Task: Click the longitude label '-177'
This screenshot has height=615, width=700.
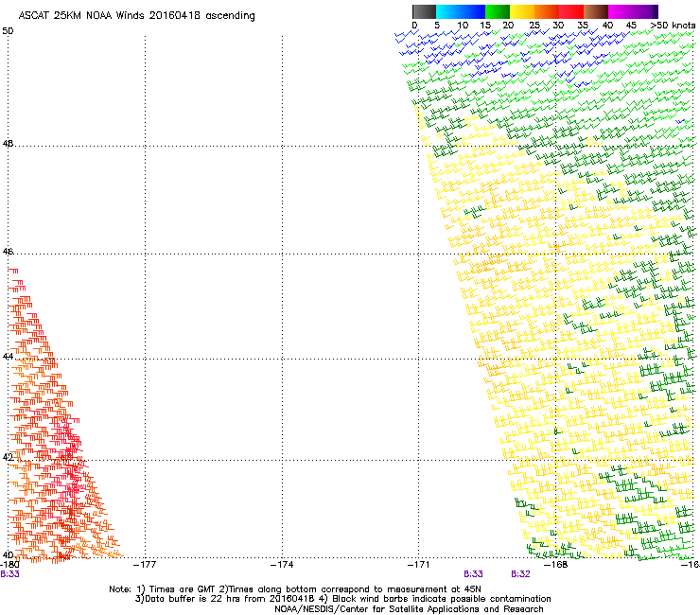Action: (x=145, y=565)
